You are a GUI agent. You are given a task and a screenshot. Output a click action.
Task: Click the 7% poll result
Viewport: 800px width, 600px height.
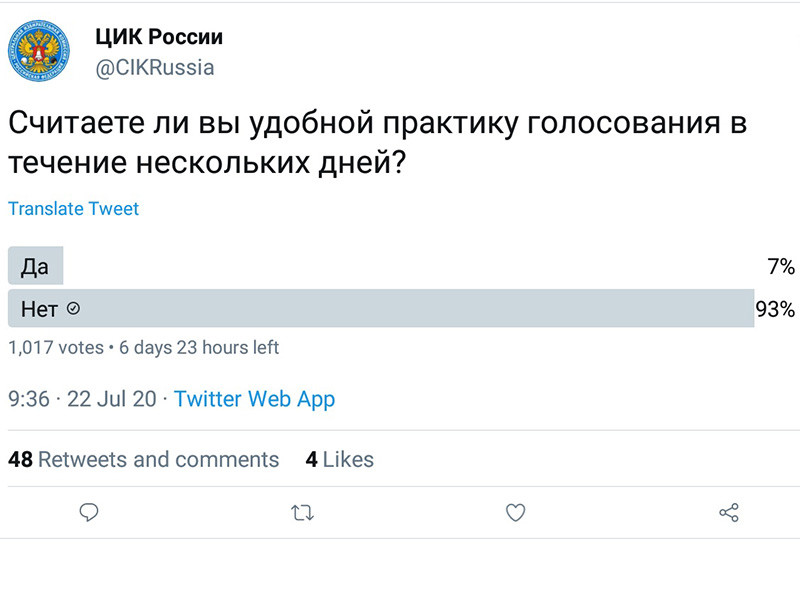(781, 266)
